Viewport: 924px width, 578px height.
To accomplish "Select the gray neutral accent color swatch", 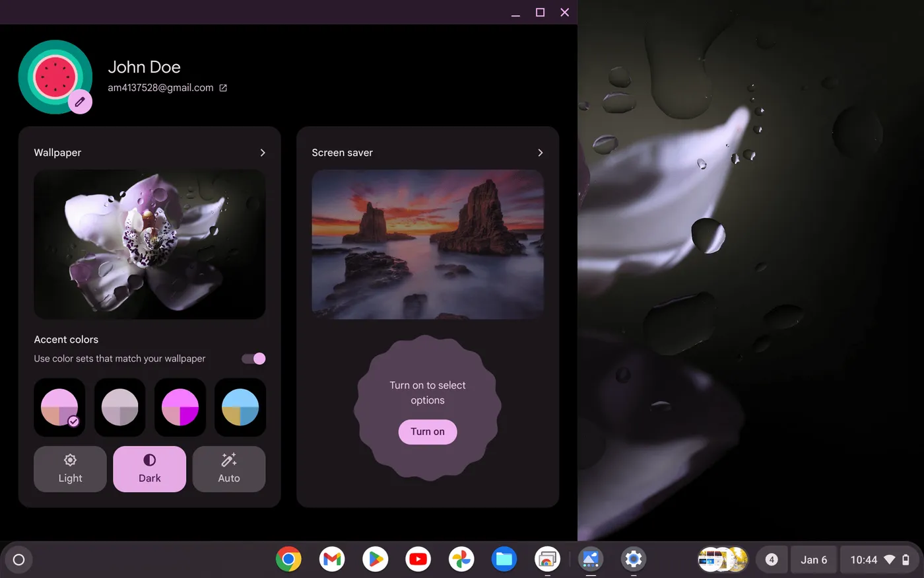I will (119, 408).
